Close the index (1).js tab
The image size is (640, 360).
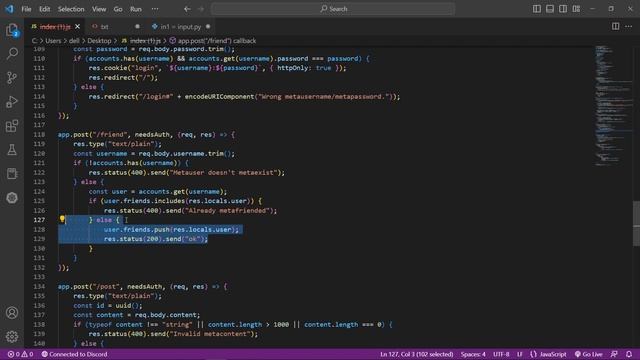pos(78,27)
